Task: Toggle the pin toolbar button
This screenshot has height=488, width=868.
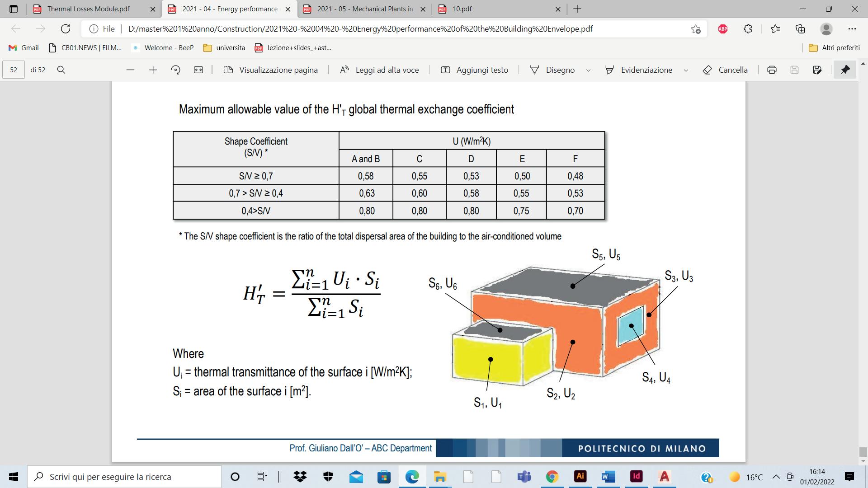Action: (x=845, y=70)
